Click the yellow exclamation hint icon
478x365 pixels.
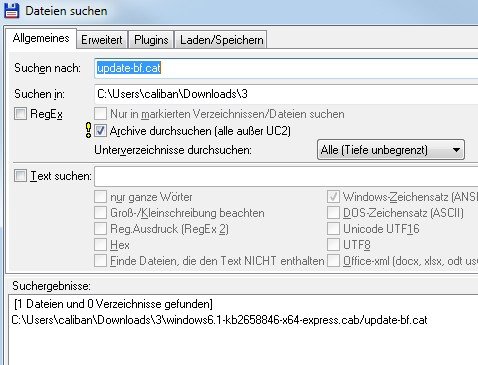[x=88, y=130]
